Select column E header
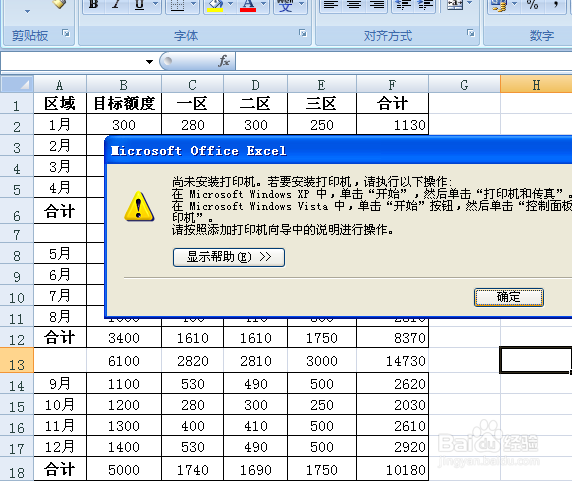 click(322, 85)
